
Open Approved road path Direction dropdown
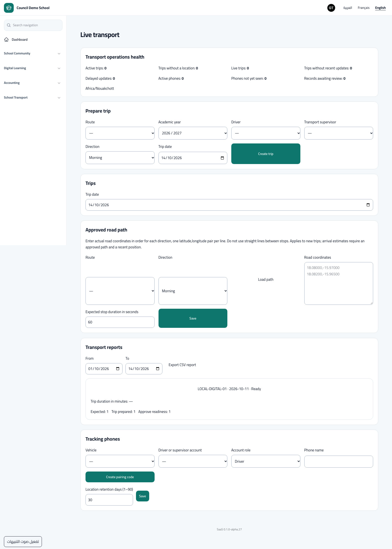[193, 291]
